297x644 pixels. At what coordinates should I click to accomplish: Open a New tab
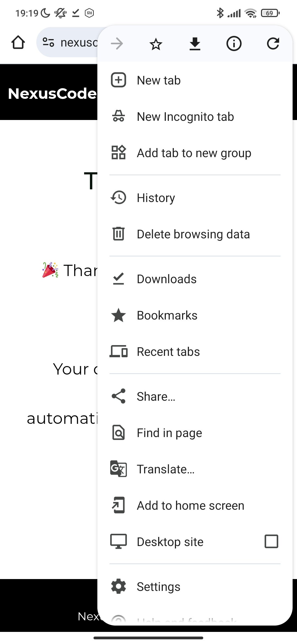pyautogui.click(x=159, y=80)
